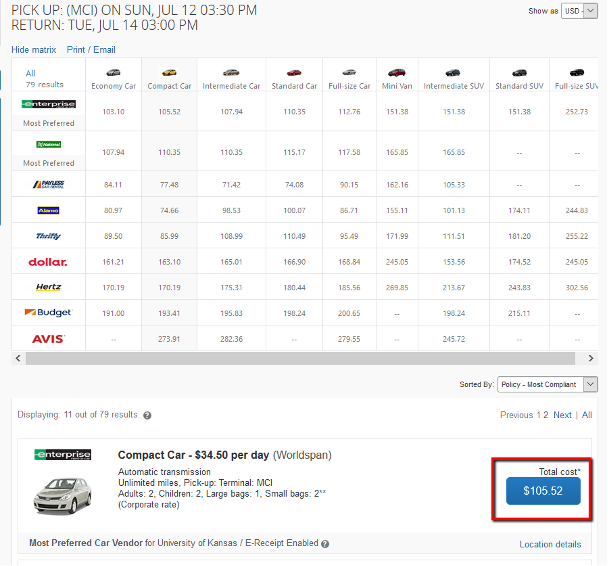Screen dimensions: 608x566
Task: Select Budget Standard SUV price 215.11
Action: coord(519,313)
